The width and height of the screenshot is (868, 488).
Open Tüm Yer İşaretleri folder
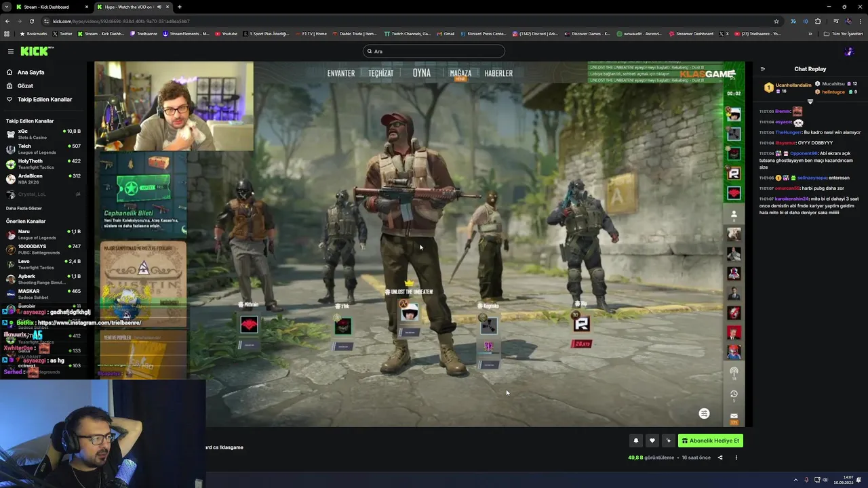[844, 33]
